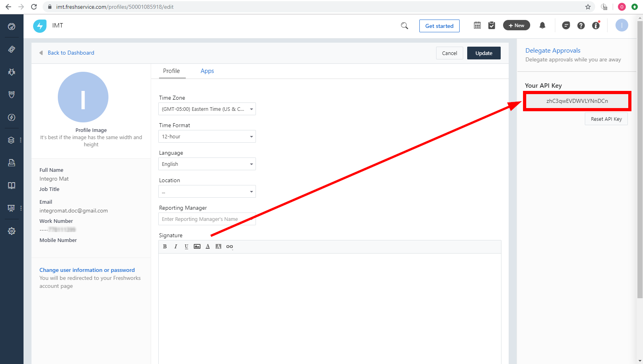Open the notifications bell icon
This screenshot has height=364, width=643.
(542, 26)
